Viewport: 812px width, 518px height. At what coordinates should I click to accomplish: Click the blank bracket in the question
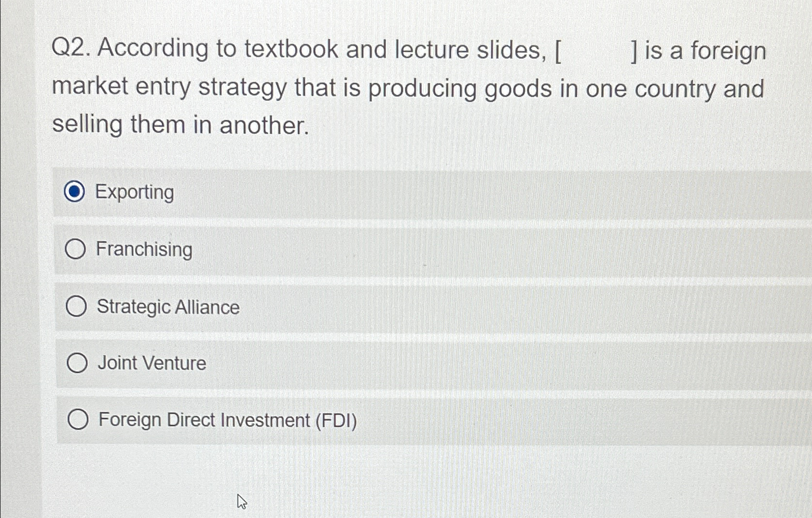point(597,50)
